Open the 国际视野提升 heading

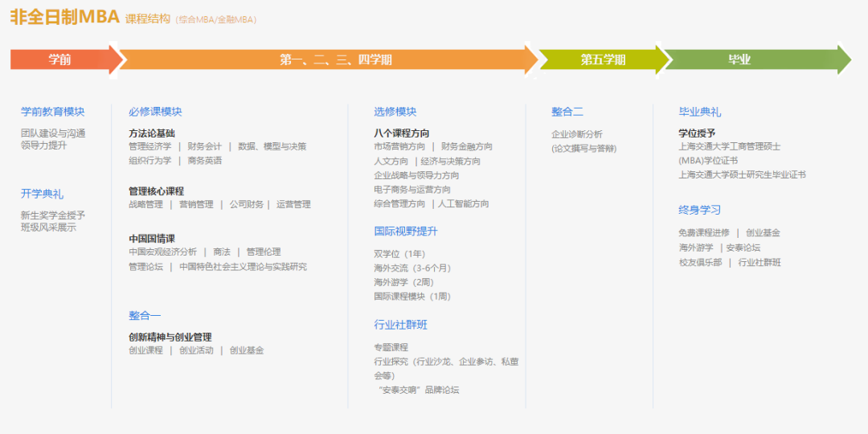coord(406,231)
